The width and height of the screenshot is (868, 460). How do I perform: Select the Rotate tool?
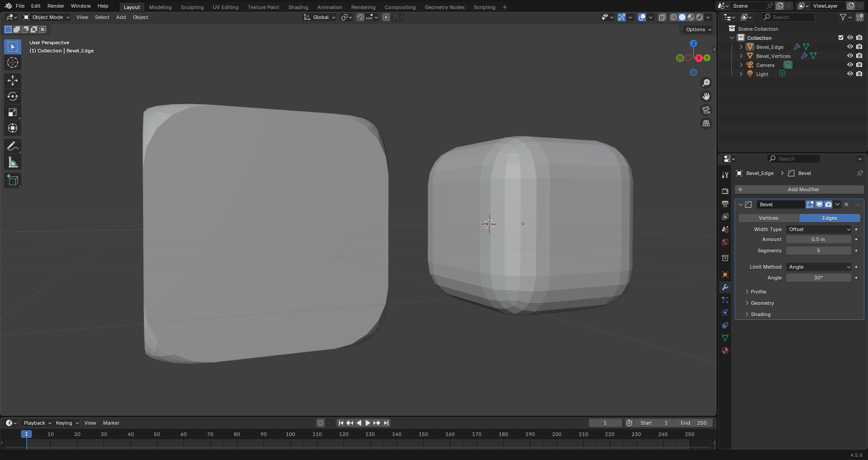pos(13,96)
